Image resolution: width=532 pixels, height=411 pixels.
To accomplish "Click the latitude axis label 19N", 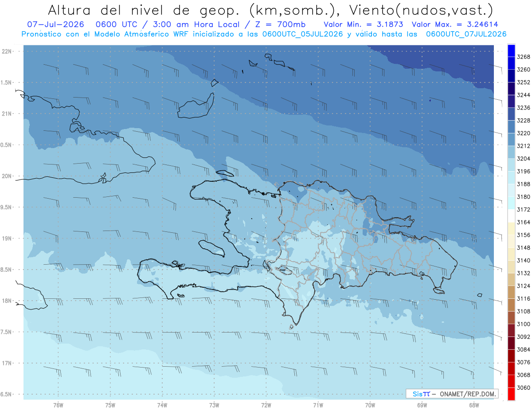I will click(7, 239).
